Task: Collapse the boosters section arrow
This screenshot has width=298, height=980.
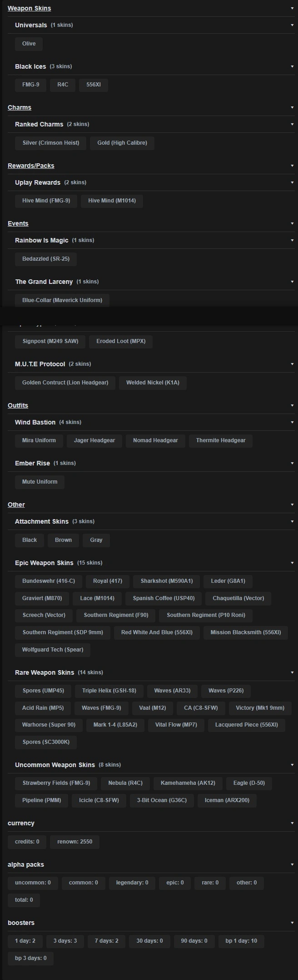Action: pos(292,923)
